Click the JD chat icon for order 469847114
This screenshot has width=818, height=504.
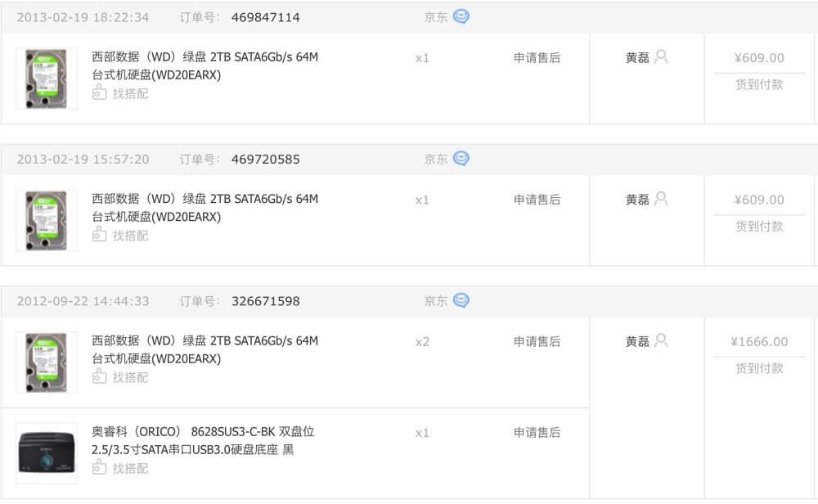pos(461,17)
